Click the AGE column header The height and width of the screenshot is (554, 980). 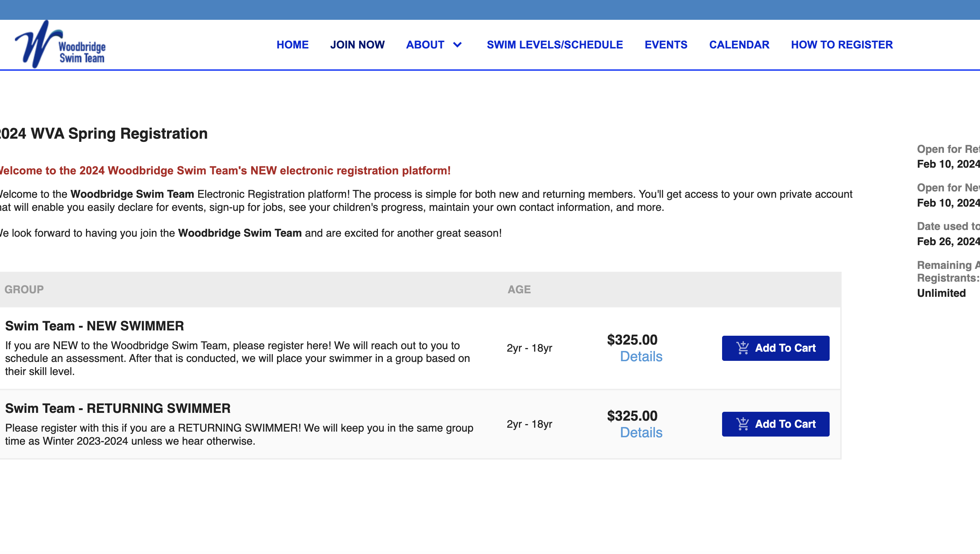[x=519, y=289]
